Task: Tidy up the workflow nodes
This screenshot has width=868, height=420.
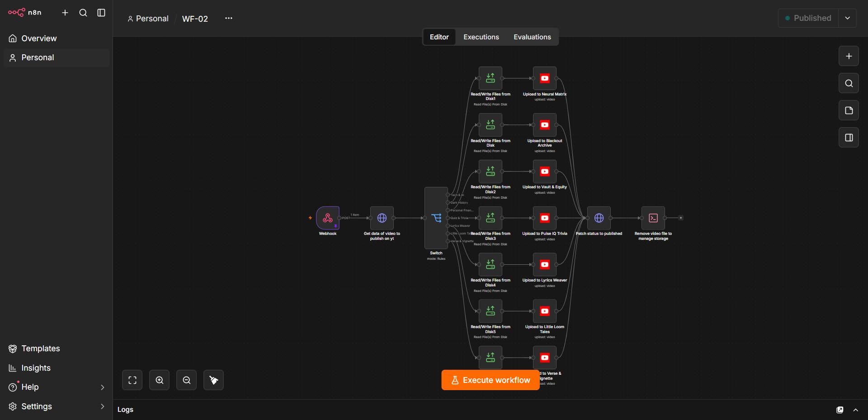Action: tap(214, 380)
